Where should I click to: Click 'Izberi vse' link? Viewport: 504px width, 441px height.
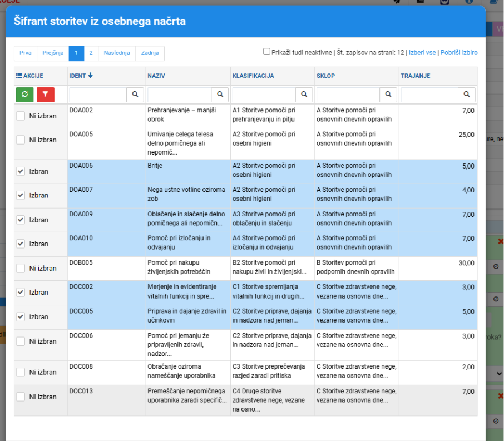pyautogui.click(x=422, y=53)
